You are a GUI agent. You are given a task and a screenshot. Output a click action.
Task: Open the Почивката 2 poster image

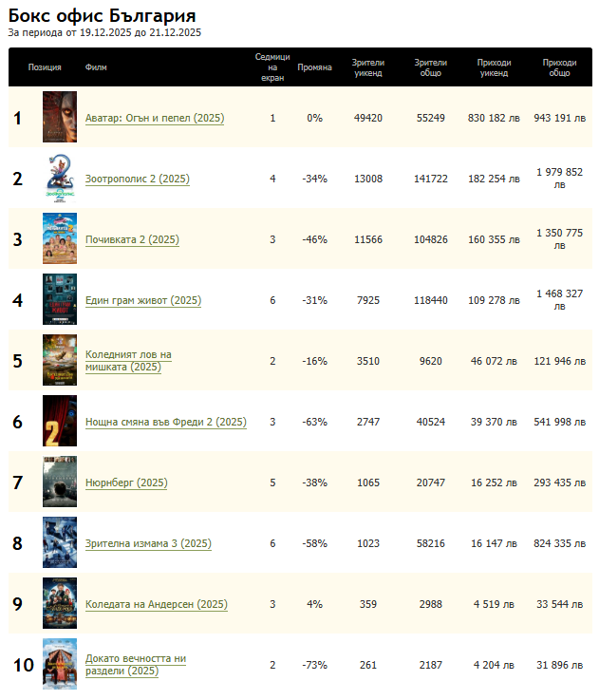click(x=59, y=239)
